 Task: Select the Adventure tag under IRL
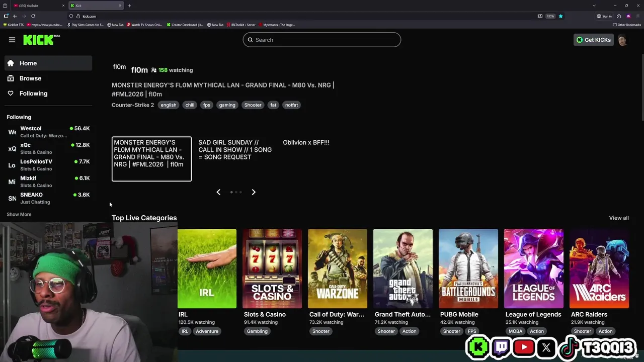(x=207, y=331)
